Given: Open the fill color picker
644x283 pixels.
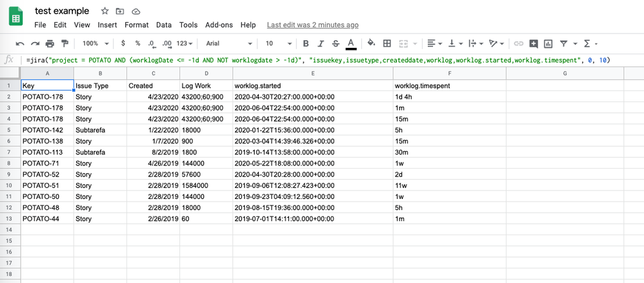Looking at the screenshot, I should point(371,43).
